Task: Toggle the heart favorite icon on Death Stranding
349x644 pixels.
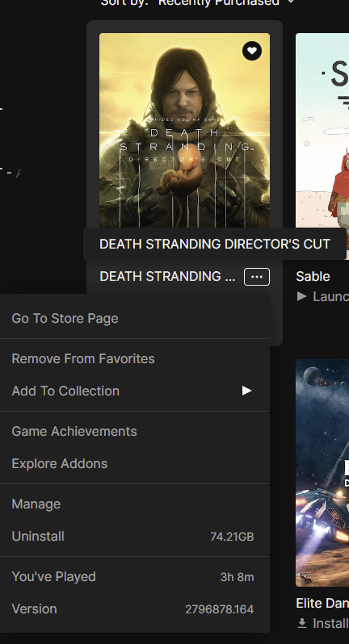Action: pyautogui.click(x=251, y=51)
